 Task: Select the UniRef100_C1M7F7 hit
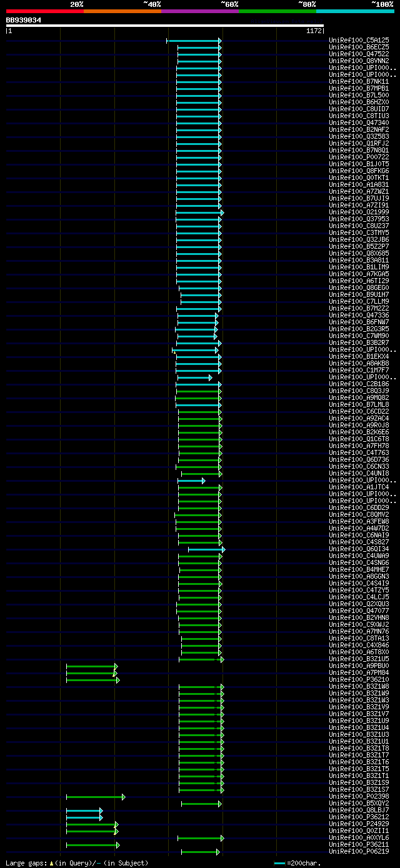[x=359, y=370]
